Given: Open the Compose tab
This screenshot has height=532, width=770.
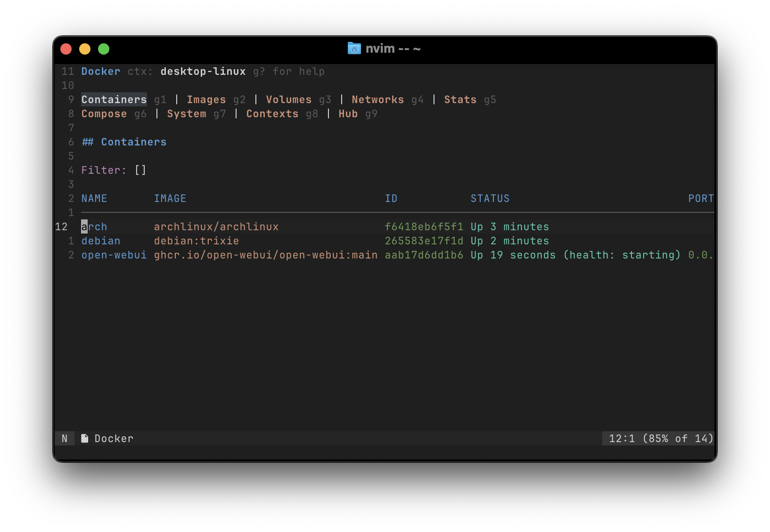Looking at the screenshot, I should pos(104,113).
